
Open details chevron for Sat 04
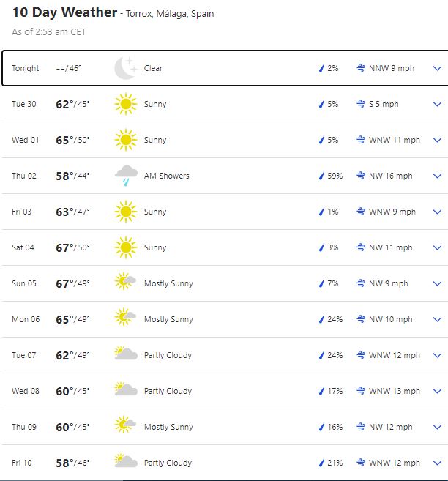tap(438, 247)
